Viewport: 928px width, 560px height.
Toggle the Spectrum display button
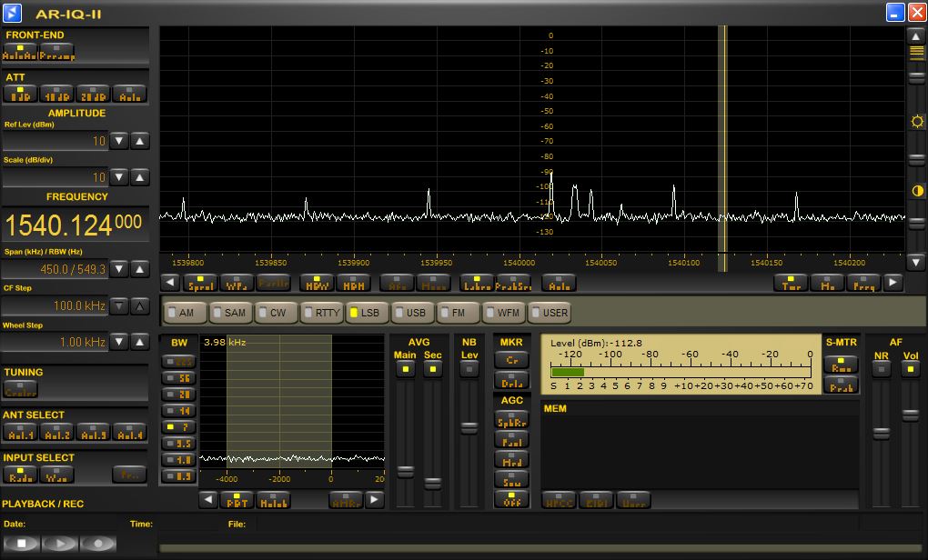(200, 284)
